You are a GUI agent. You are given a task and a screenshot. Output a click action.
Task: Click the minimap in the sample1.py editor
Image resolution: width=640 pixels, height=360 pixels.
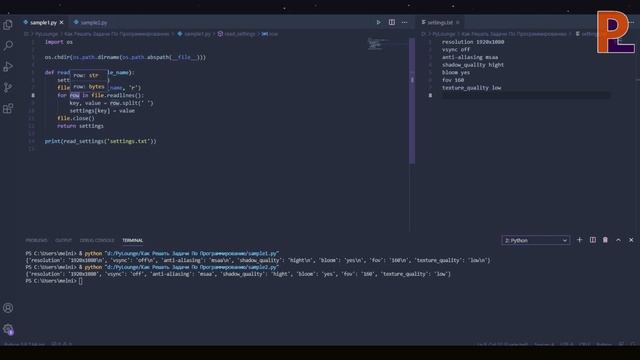pyautogui.click(x=376, y=43)
